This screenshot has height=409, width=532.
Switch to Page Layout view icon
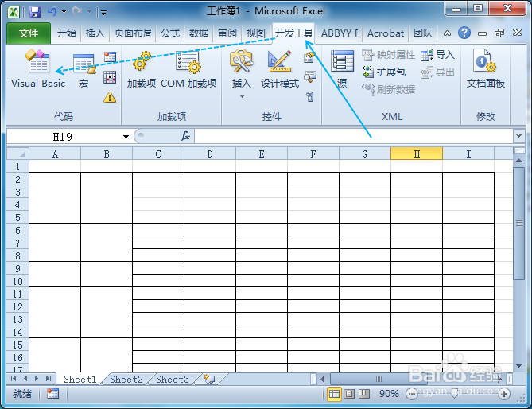(x=349, y=394)
